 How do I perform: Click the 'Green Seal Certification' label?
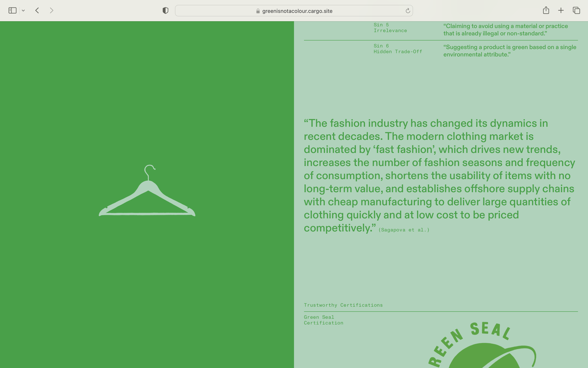click(x=323, y=320)
